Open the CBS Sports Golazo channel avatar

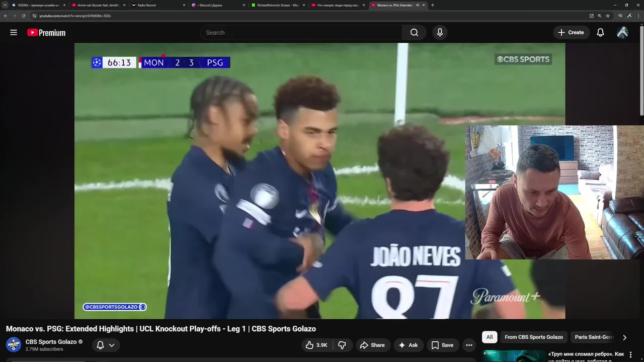(x=14, y=345)
